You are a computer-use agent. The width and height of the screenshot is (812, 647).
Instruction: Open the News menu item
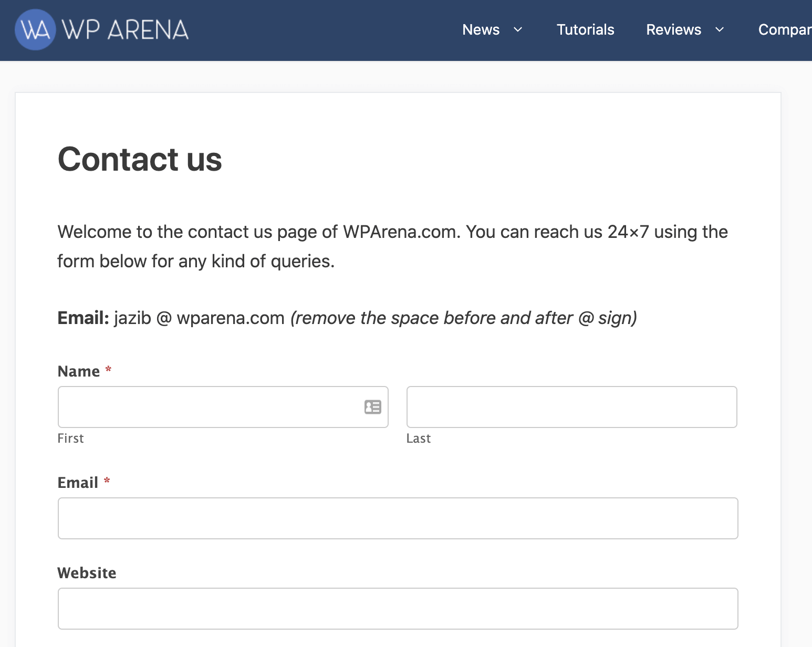coord(481,30)
